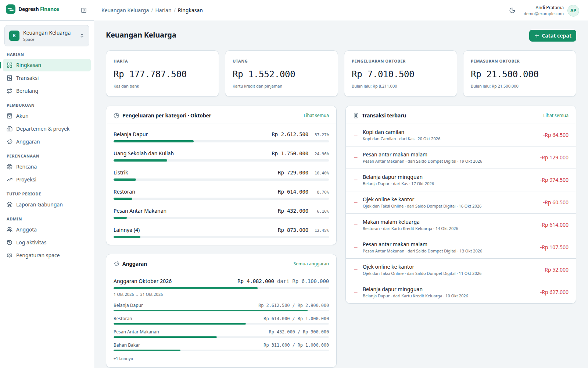Open the Makan malam keluarga transaction
Screen dimensions: 588x368
461,225
